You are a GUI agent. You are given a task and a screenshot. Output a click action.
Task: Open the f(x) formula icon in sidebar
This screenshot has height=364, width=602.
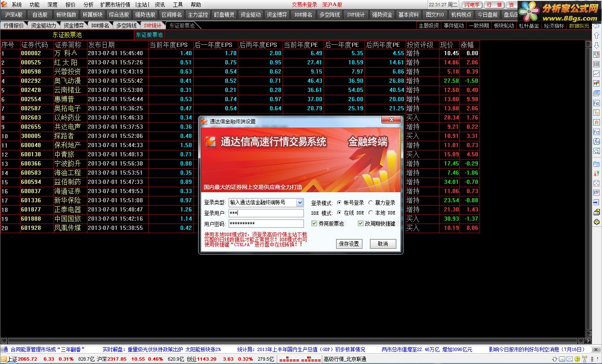[597, 142]
